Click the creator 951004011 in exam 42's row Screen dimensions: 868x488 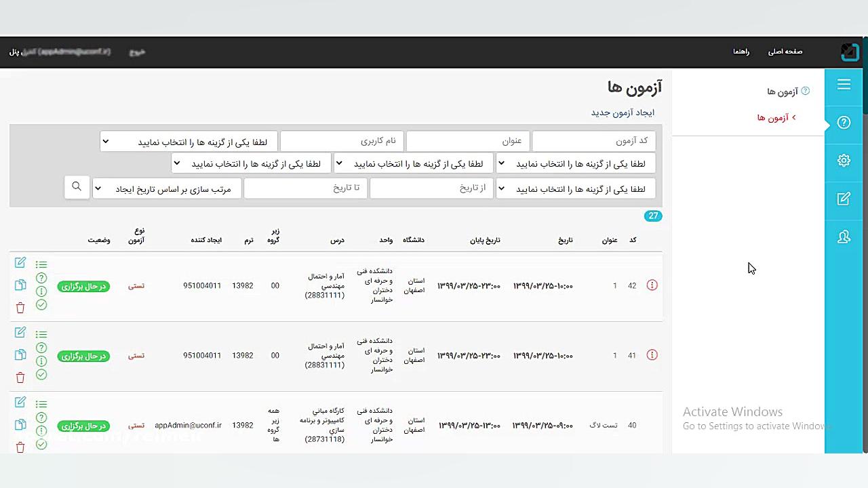tap(202, 285)
